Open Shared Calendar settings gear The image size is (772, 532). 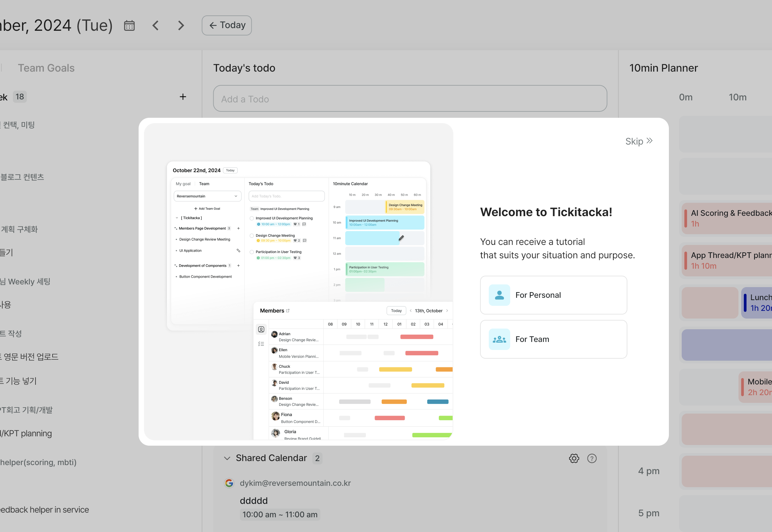point(574,458)
